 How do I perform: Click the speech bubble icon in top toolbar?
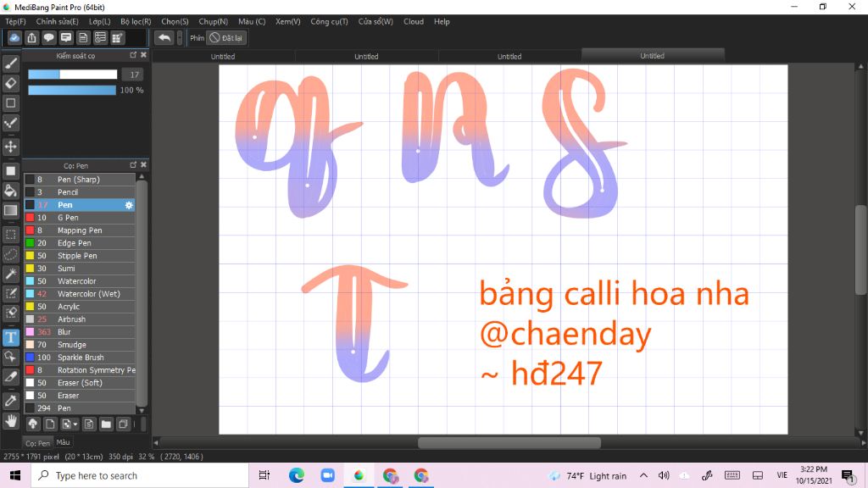coord(48,37)
